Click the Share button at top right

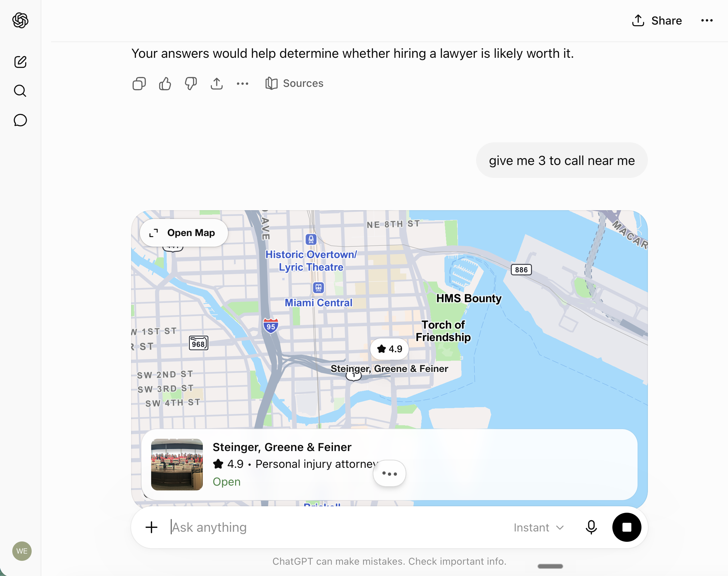pyautogui.click(x=657, y=21)
